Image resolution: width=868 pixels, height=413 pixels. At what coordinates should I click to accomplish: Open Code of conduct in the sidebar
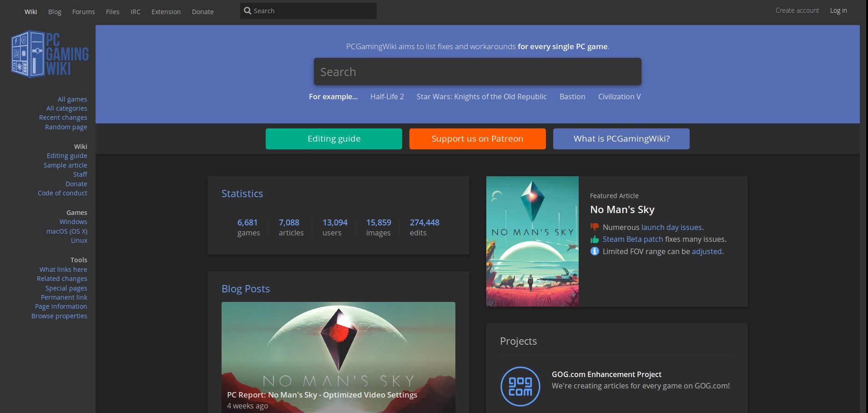(63, 193)
